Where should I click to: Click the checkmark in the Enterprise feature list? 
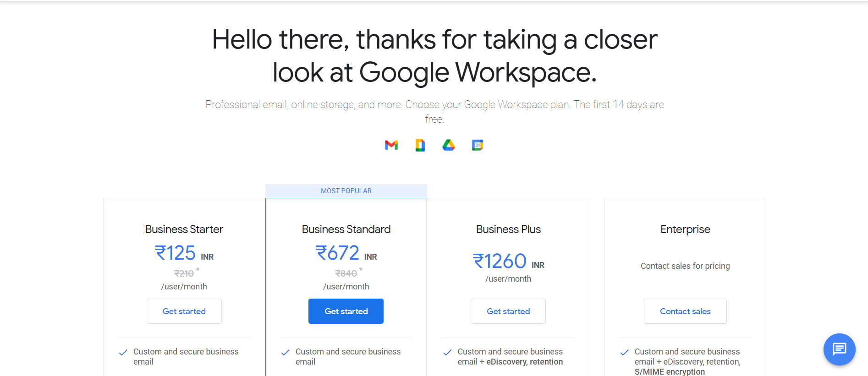click(x=624, y=352)
